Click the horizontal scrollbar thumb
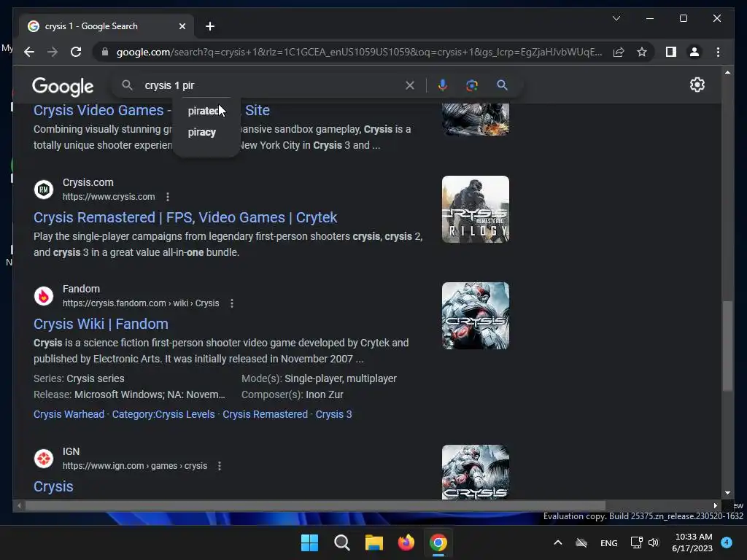 [x=315, y=506]
